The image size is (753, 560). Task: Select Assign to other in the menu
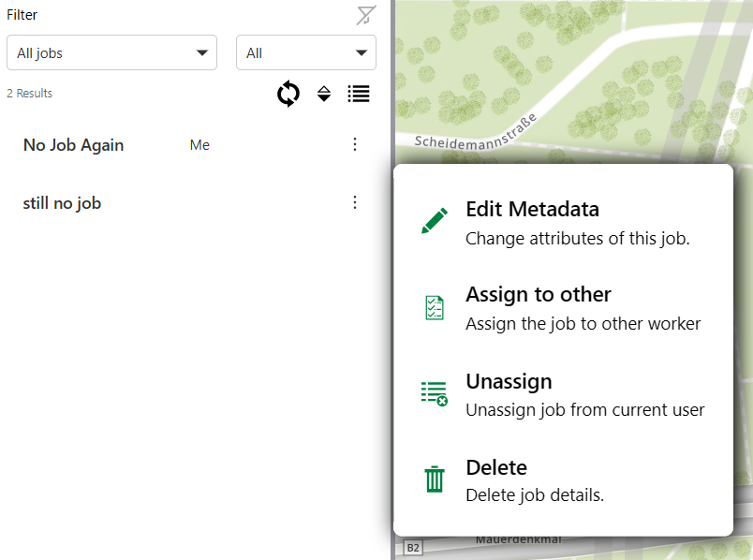[x=539, y=294]
